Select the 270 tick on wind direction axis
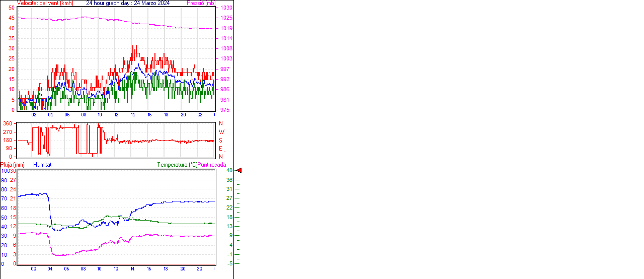 point(8,132)
